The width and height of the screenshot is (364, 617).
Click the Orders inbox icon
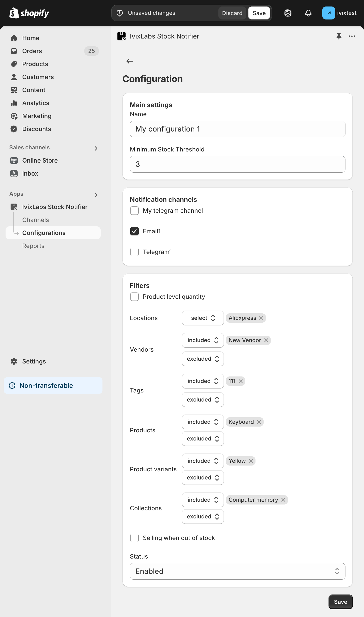click(14, 51)
